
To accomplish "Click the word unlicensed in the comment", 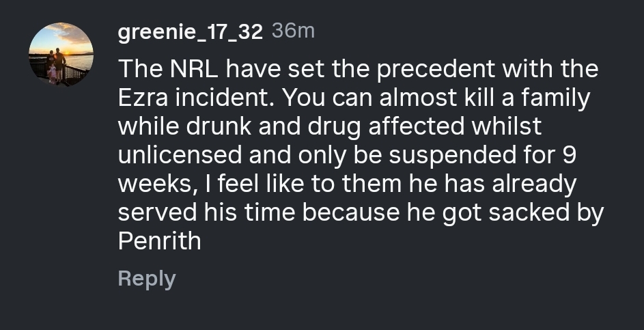I will click(x=180, y=155).
